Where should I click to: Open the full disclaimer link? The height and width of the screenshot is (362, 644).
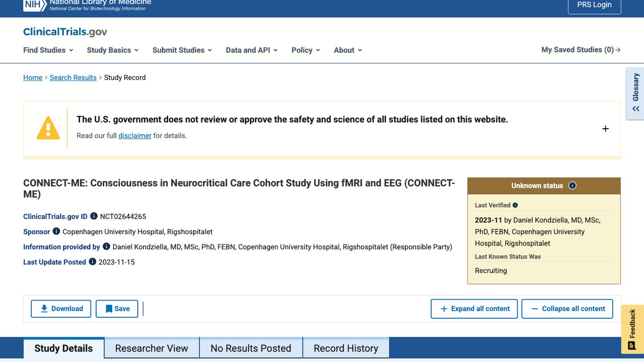pos(135,135)
